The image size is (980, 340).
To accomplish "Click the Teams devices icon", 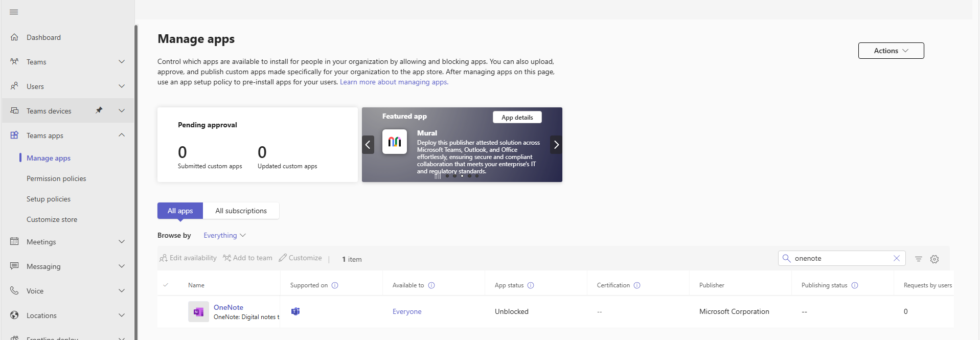I will pos(14,111).
